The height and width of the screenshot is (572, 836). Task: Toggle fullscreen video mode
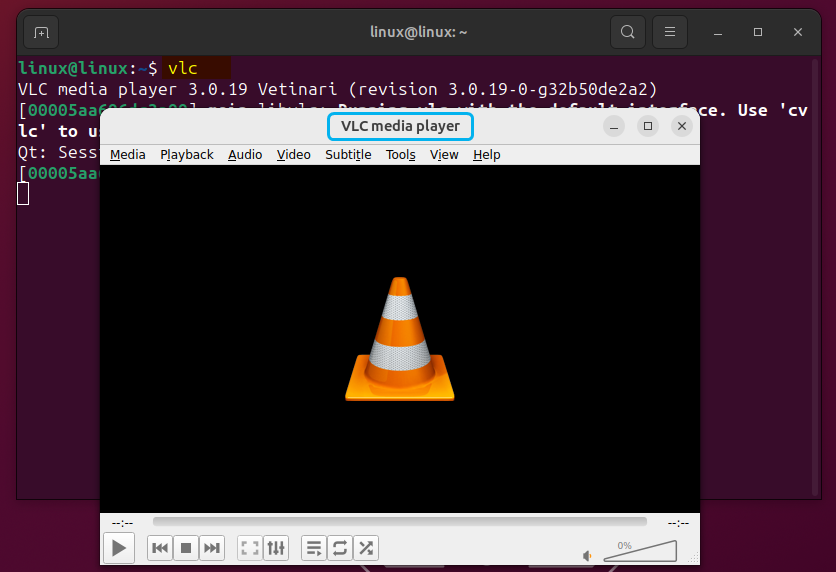pyautogui.click(x=250, y=547)
